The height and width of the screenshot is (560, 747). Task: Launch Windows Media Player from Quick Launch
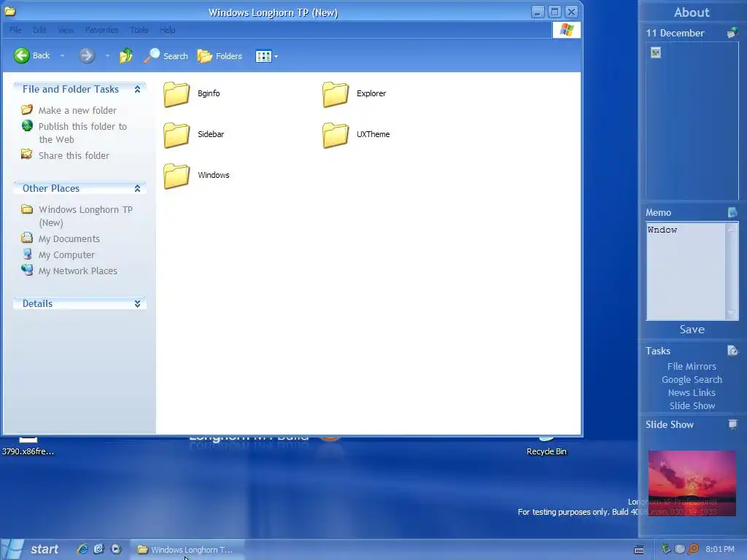[x=116, y=549]
